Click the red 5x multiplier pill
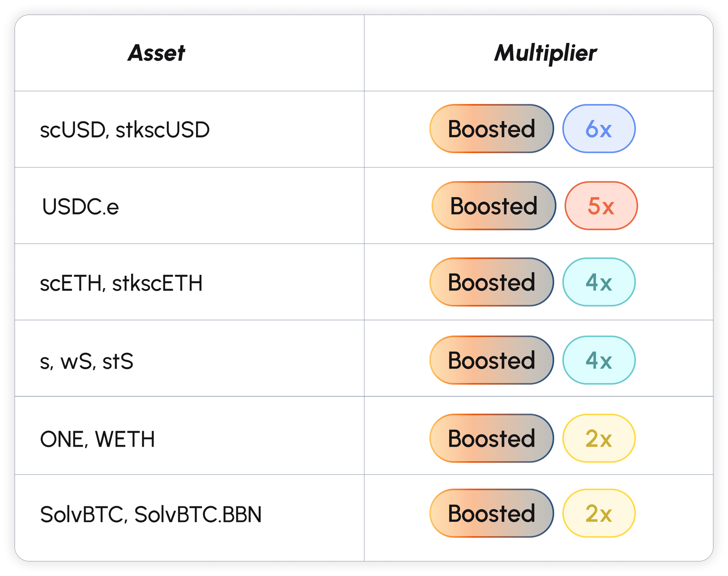Viewport: 728px width, 576px height. (x=601, y=206)
